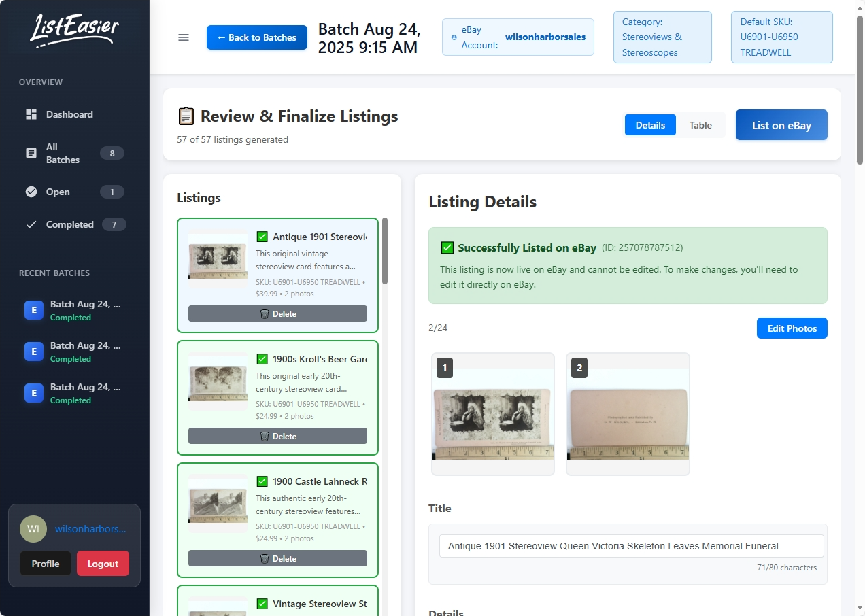Click the Open circle-check icon
Viewport: 865px width, 616px height.
[31, 192]
